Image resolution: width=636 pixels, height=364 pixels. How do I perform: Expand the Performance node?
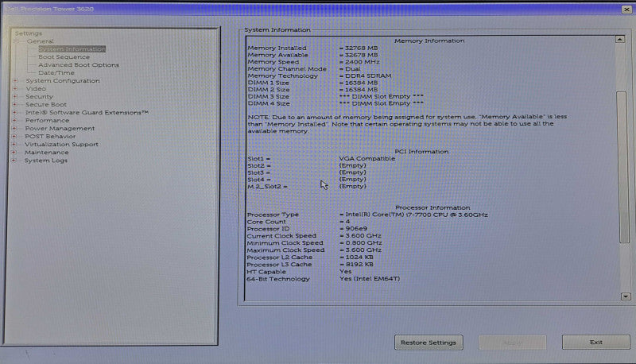14,120
